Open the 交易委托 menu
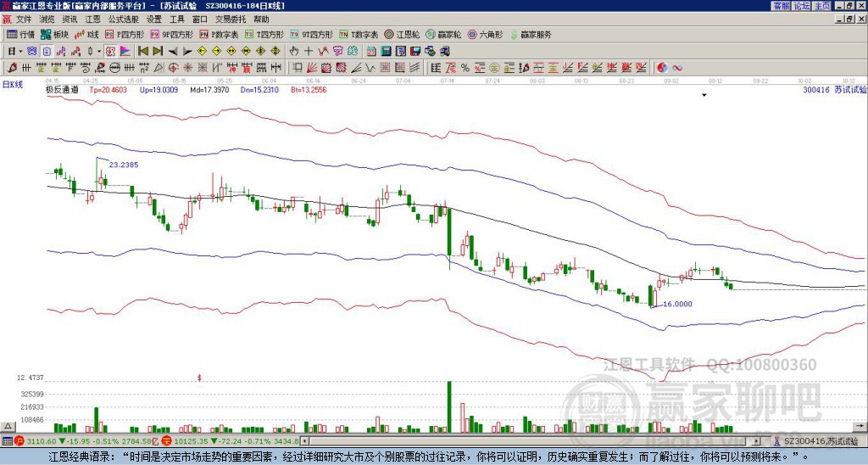868x465 pixels. 231,20
